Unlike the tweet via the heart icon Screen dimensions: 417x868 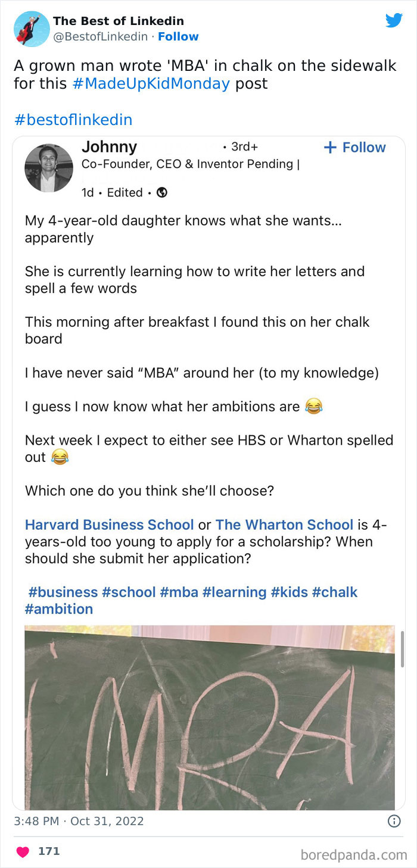pos(23,851)
